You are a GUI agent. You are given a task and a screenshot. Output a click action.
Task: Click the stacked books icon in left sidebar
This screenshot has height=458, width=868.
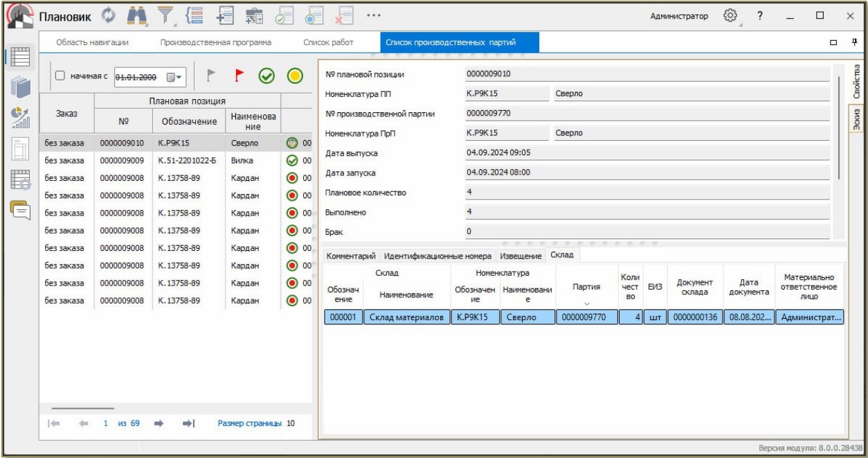21,87
